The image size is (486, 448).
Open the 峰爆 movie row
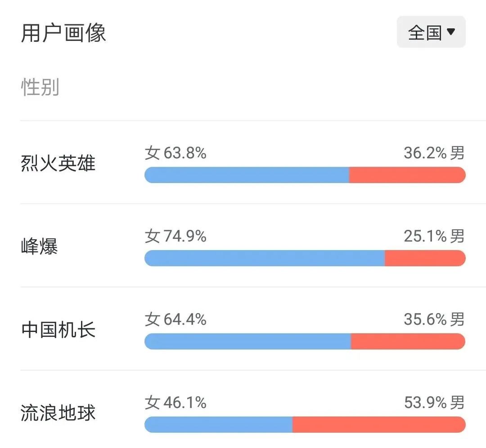point(40,246)
